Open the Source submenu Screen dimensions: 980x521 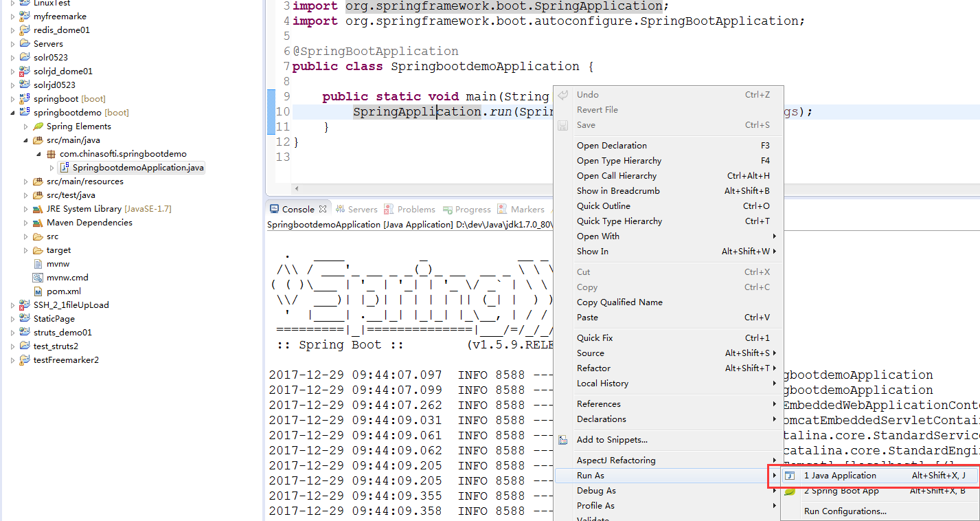(668, 353)
